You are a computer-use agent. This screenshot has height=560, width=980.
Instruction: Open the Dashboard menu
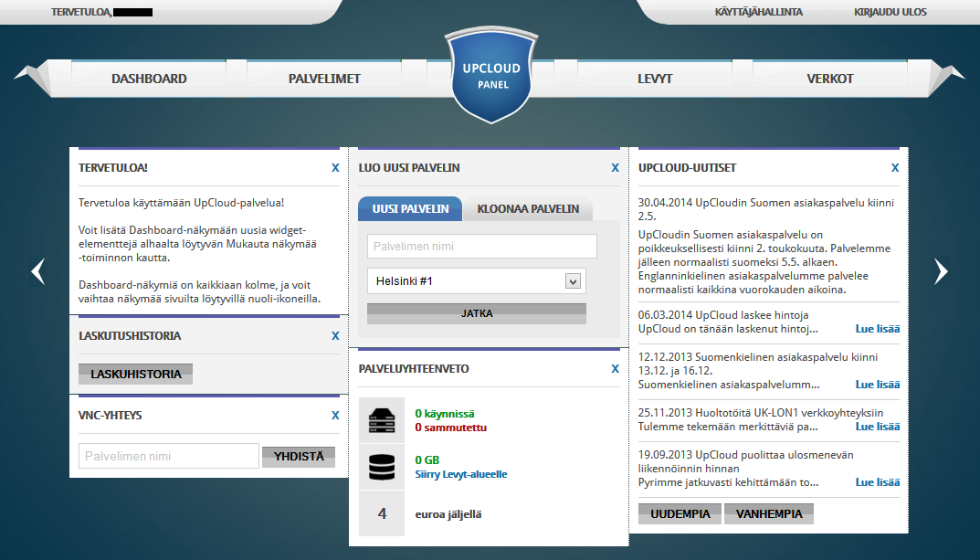click(149, 79)
